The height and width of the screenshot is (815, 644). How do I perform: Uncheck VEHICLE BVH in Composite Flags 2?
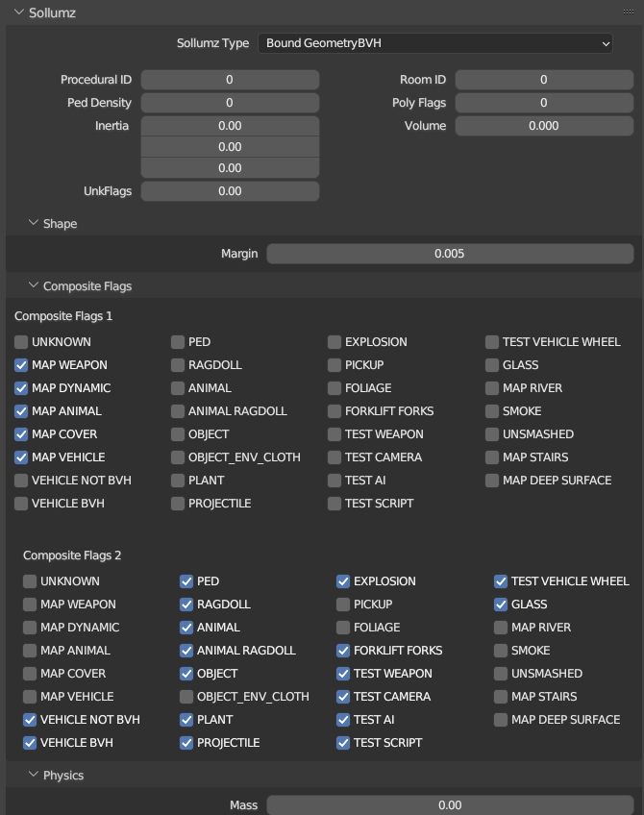coord(30,743)
